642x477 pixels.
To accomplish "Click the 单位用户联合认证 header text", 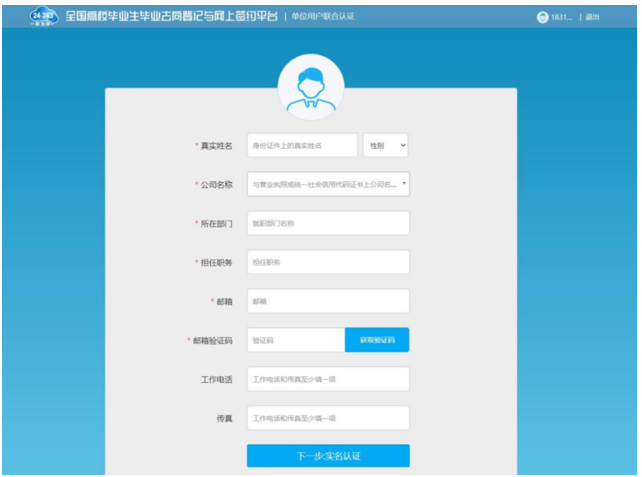I will (x=324, y=17).
